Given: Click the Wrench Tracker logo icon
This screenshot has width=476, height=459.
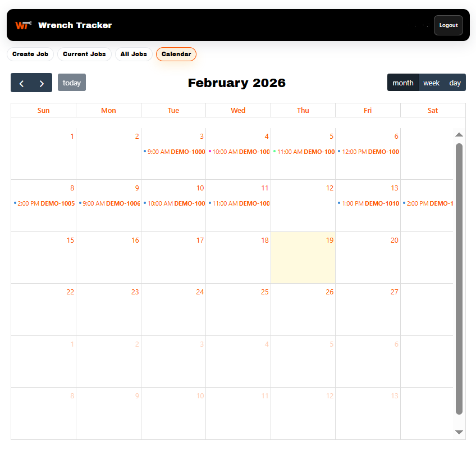Looking at the screenshot, I should [x=24, y=25].
